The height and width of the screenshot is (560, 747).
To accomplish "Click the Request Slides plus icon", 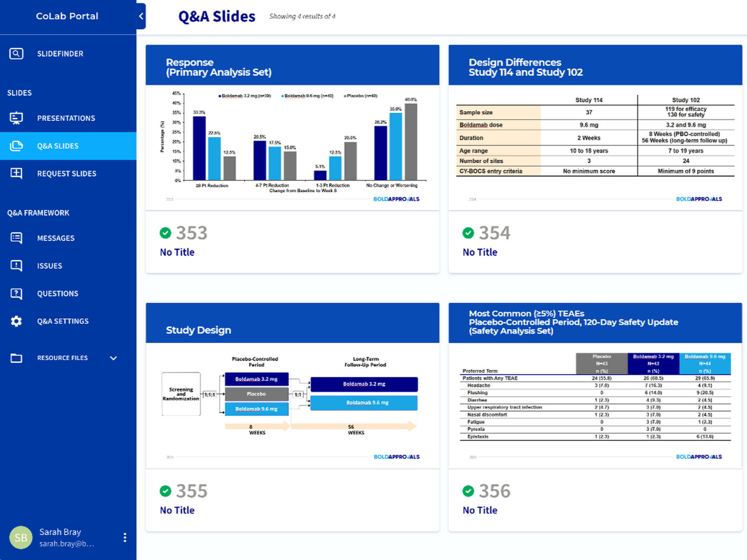I will tap(16, 174).
